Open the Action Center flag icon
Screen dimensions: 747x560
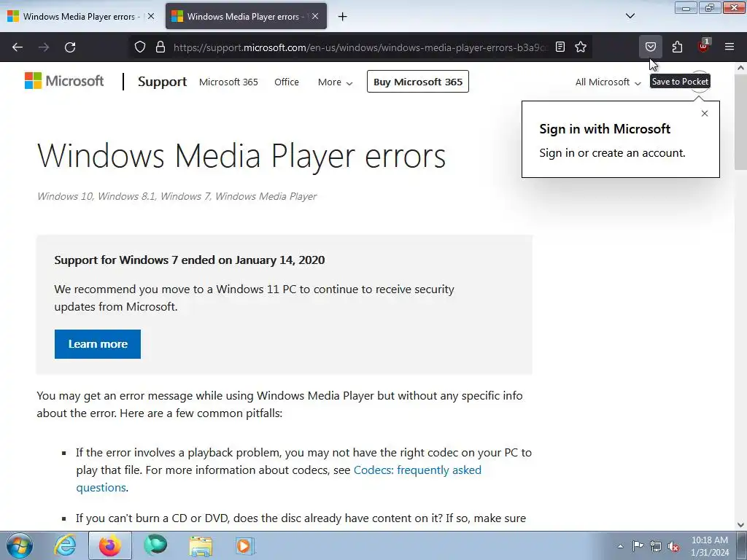[x=638, y=545]
